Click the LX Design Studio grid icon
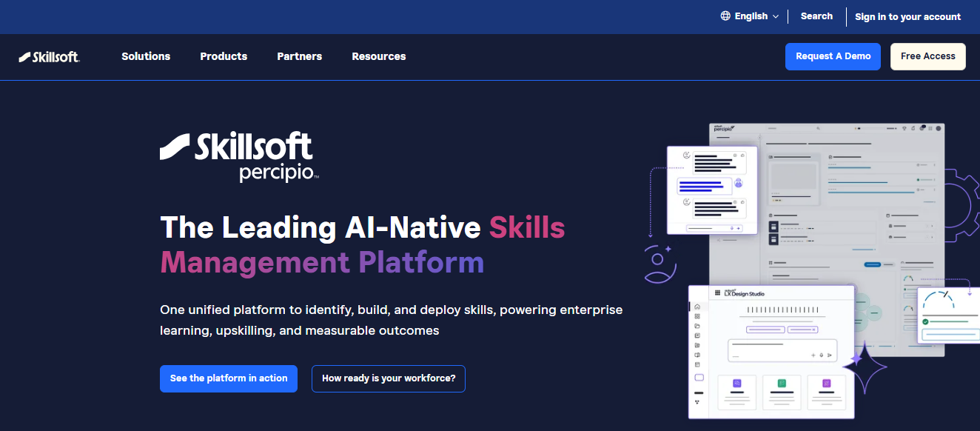Screen dimensions: 980x431 point(717,293)
